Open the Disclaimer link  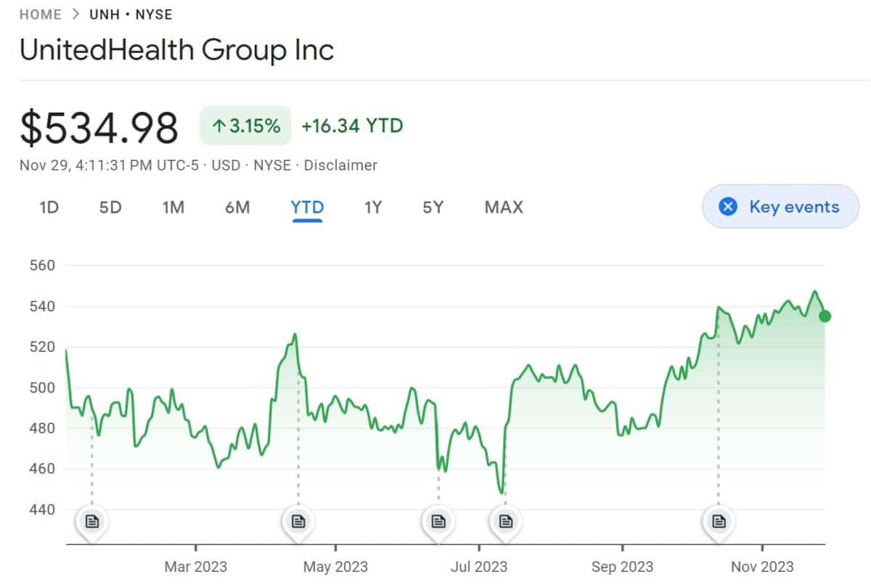pos(340,166)
